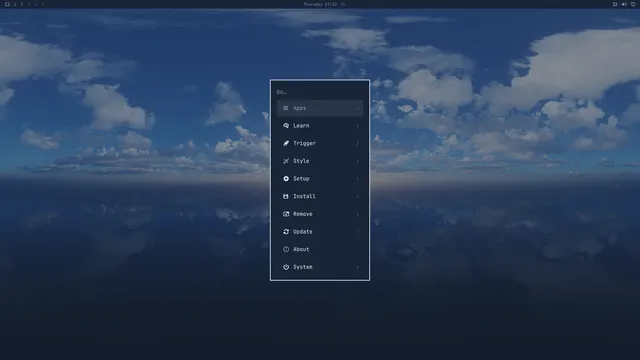Choose the Install menu label
The width and height of the screenshot is (640, 360).
pos(304,196)
